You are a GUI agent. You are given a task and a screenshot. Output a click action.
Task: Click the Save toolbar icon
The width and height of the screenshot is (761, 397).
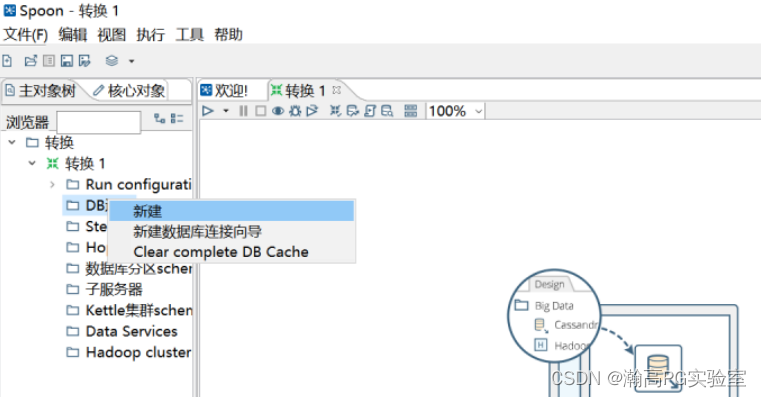(66, 61)
